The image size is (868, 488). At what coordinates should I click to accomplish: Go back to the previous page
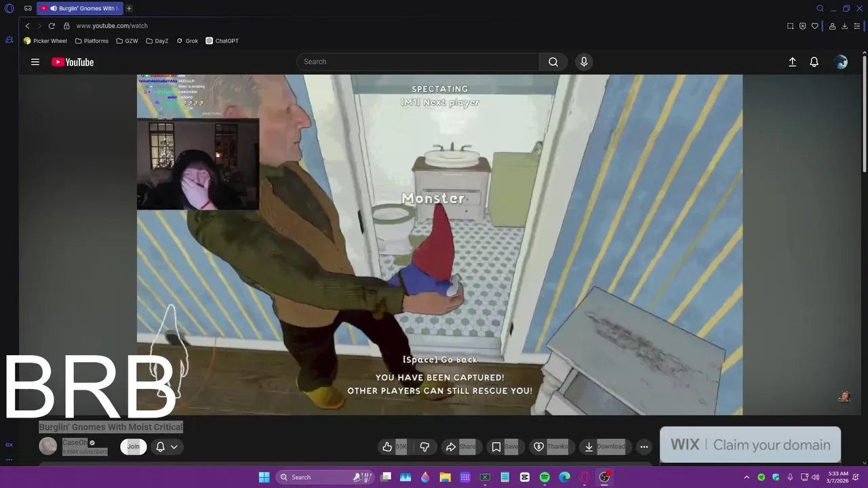point(27,26)
